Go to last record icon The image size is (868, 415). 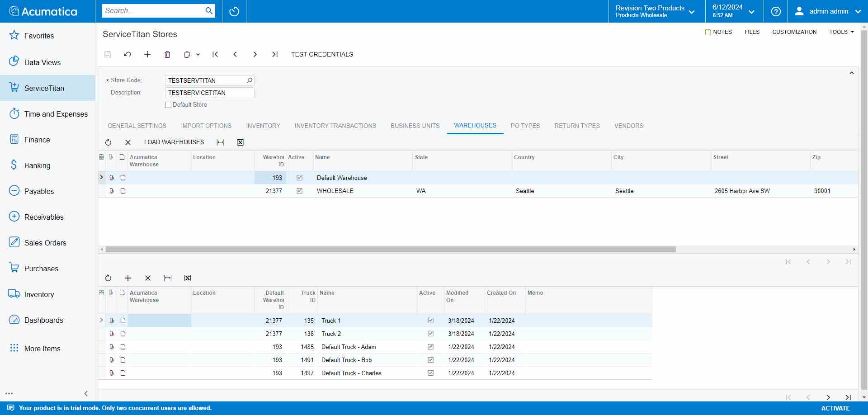point(275,54)
